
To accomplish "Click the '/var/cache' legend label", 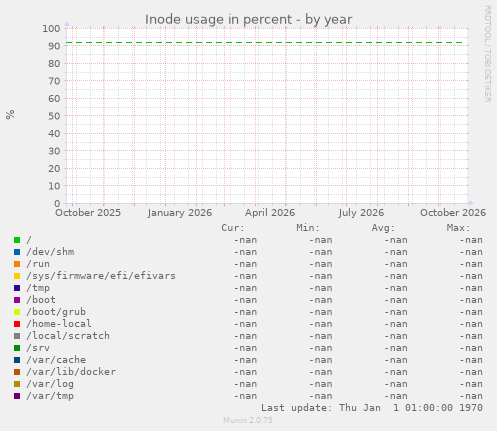I will pyautogui.click(x=56, y=360).
